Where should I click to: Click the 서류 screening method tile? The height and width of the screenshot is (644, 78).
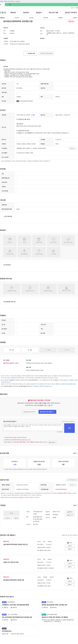coord(12,350)
